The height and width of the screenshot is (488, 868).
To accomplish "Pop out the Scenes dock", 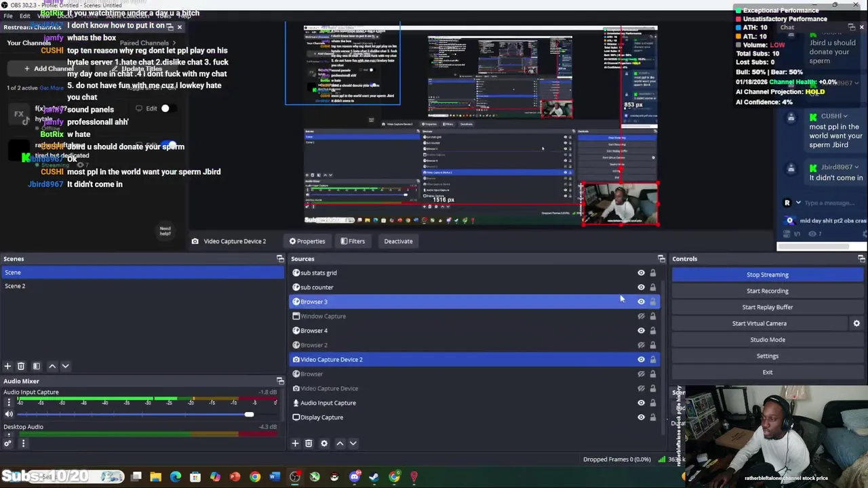I will (280, 259).
